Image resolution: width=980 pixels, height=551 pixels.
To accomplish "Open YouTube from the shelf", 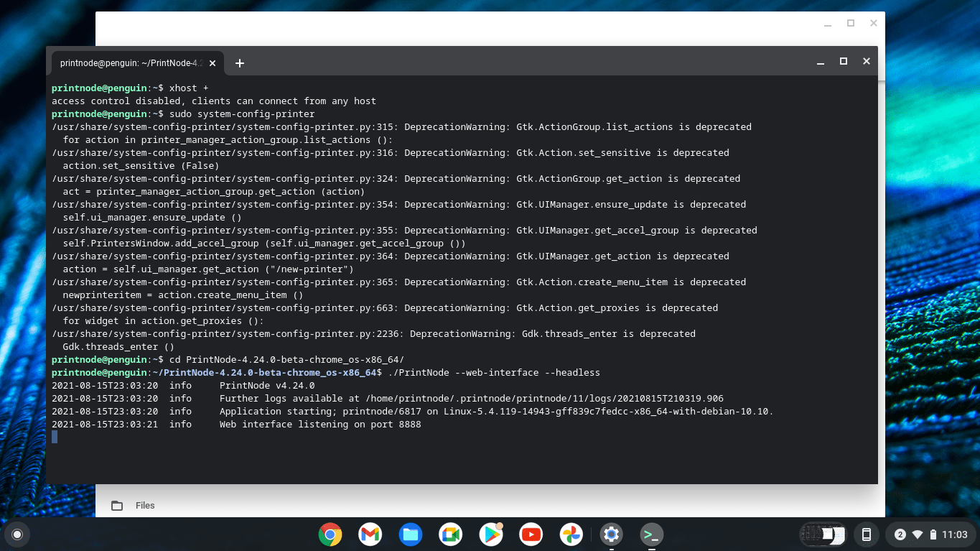I will tap(531, 534).
